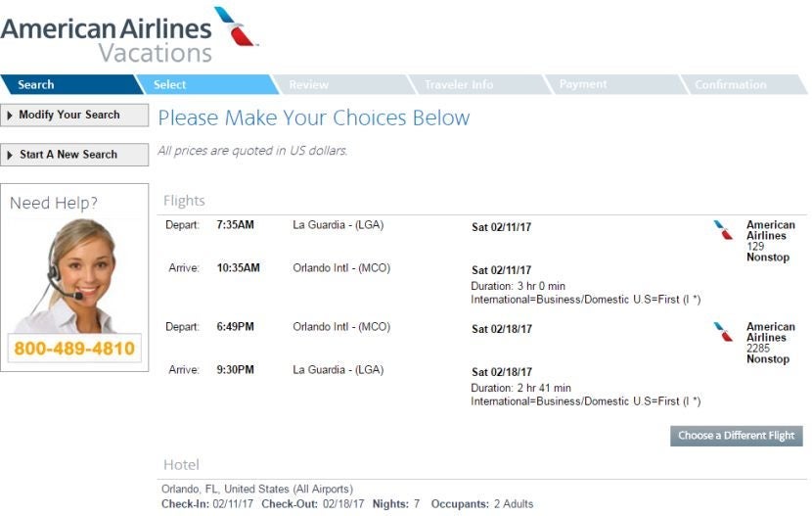Click the arrow next to Start A New Search

click(x=10, y=155)
